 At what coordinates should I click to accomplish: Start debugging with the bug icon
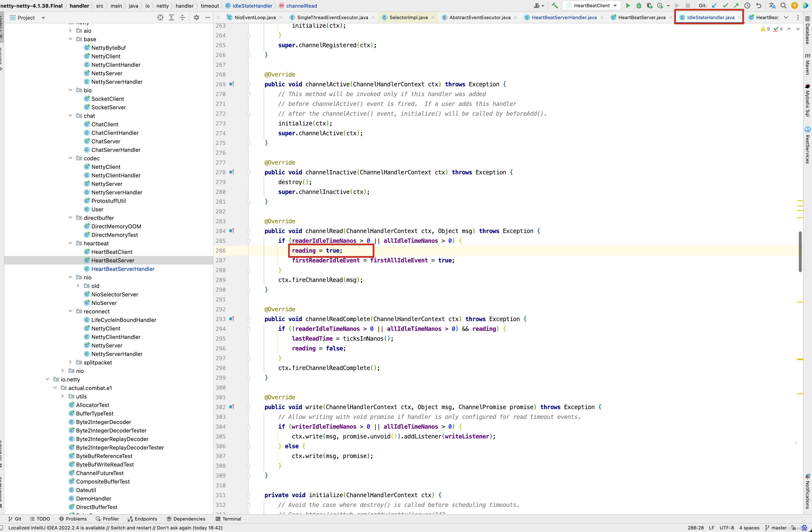pos(639,6)
